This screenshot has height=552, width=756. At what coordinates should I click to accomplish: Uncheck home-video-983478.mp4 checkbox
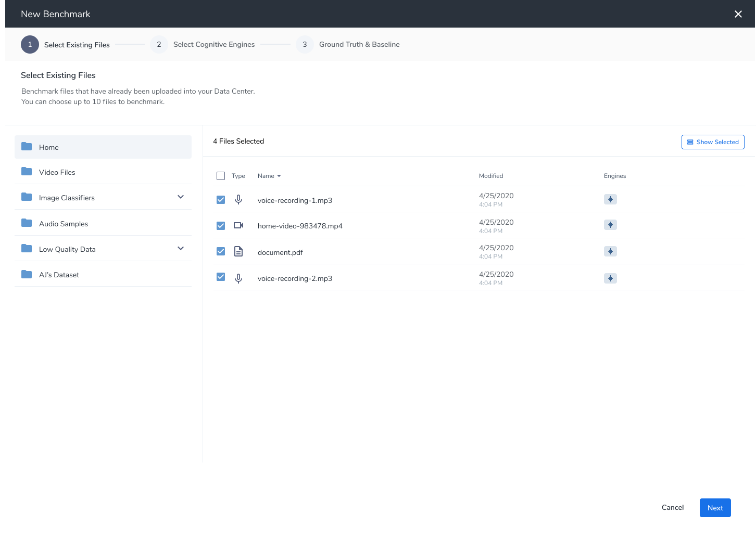click(221, 226)
